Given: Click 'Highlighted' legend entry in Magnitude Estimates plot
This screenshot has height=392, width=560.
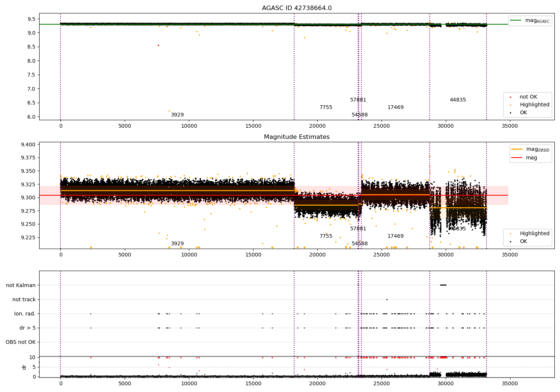Looking at the screenshot, I should 530,234.
